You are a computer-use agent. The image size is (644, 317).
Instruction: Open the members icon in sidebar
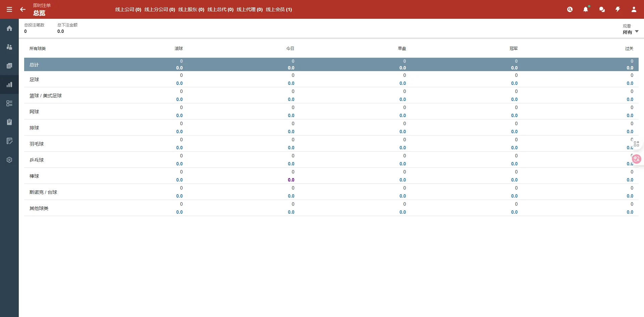[x=9, y=47]
